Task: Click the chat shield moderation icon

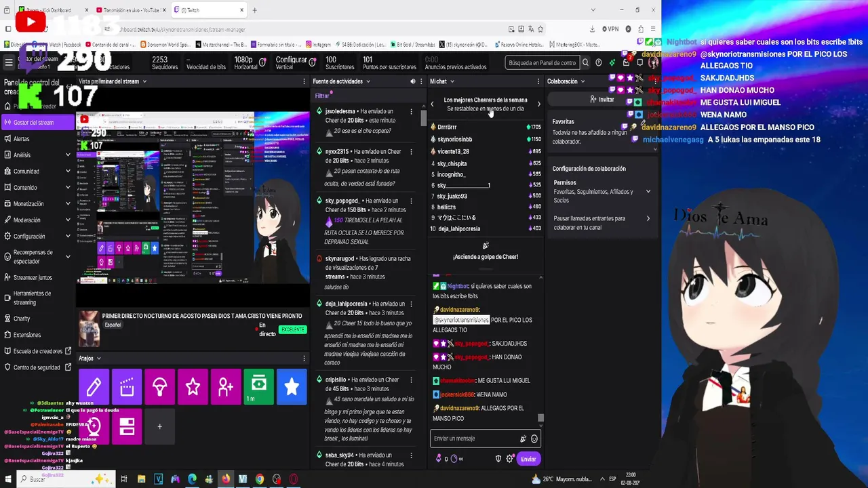Action: 498,459
